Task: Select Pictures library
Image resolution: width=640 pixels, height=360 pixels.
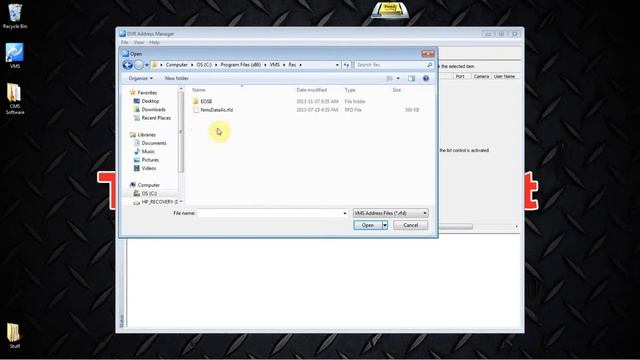Action: pos(147,160)
